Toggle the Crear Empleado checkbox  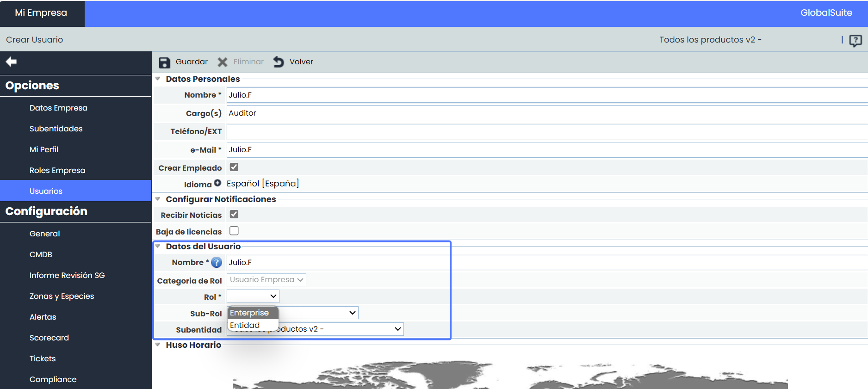coord(234,167)
